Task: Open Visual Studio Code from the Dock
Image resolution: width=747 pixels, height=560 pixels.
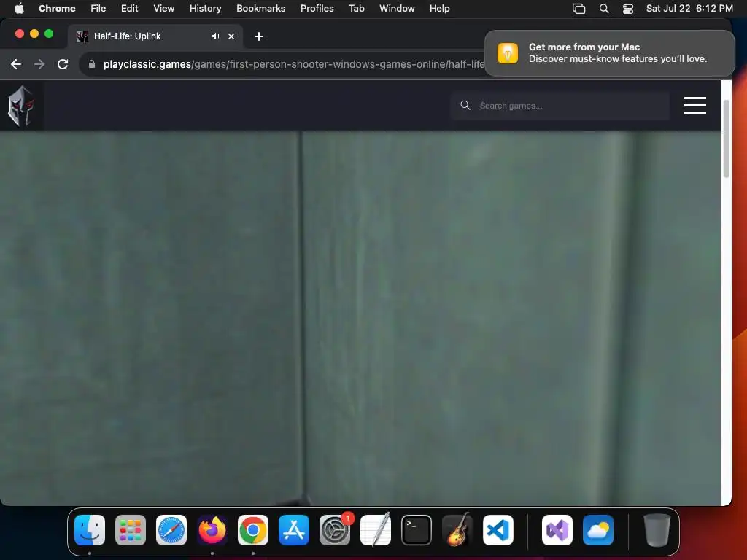Action: click(x=498, y=530)
